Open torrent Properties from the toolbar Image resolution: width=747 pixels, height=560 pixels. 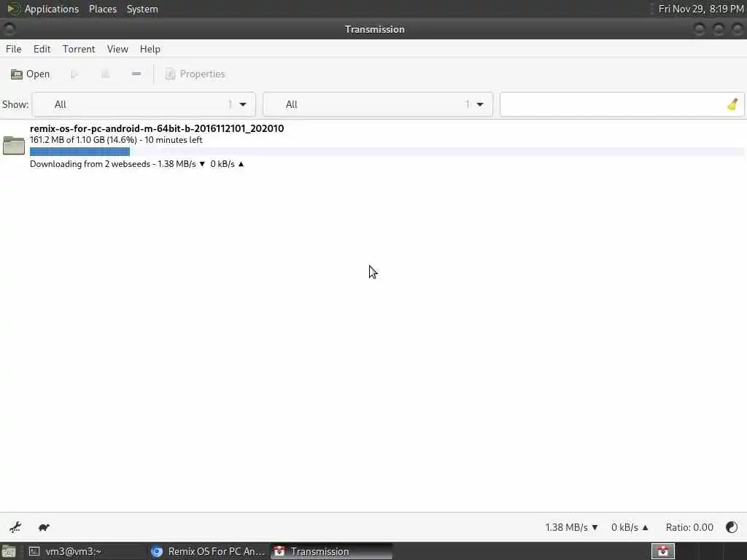196,74
